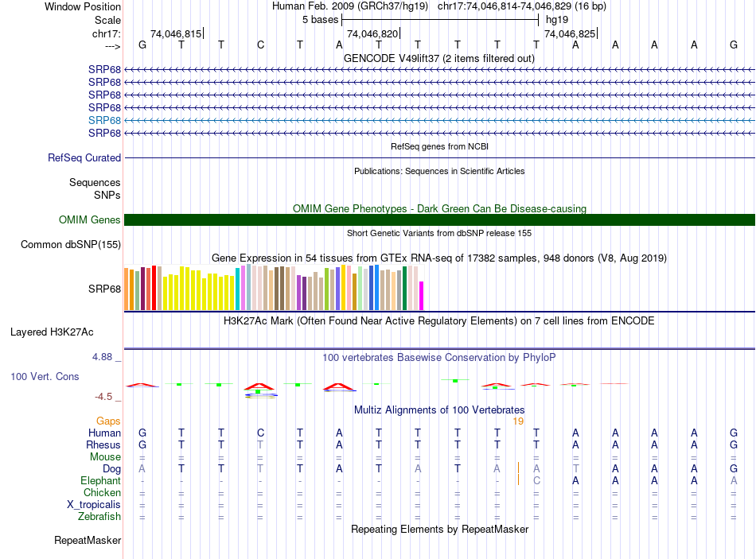Viewport: 756px width, 559px height.
Task: Open OMIM Gene Phenotypes track title
Action: 439,208
